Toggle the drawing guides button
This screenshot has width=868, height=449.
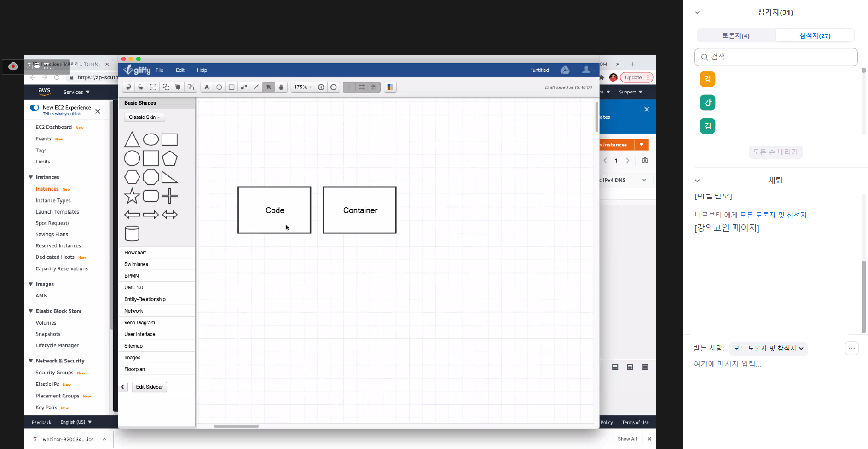pyautogui.click(x=349, y=87)
